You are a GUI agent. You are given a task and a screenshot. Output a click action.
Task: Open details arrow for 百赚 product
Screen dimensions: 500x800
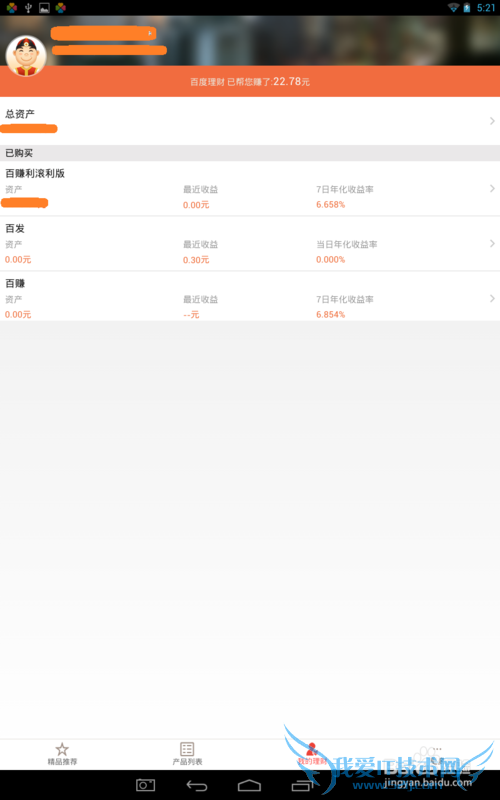(x=492, y=298)
